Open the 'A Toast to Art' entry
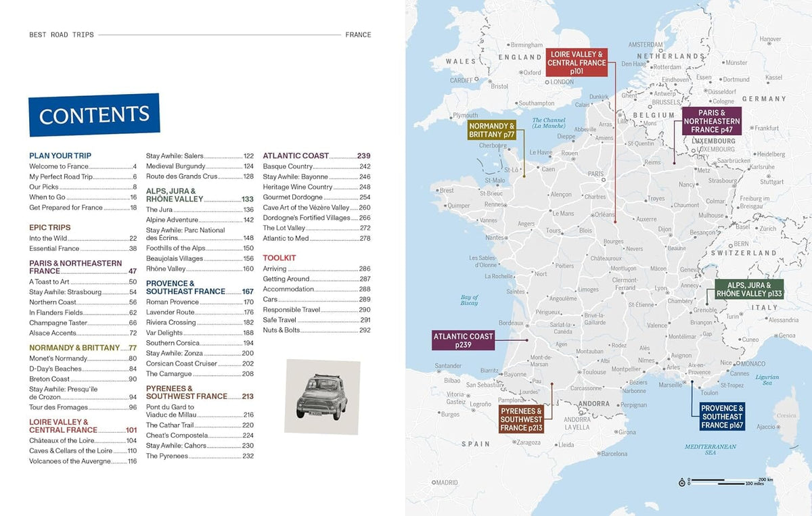The width and height of the screenshot is (812, 516). click(83, 282)
